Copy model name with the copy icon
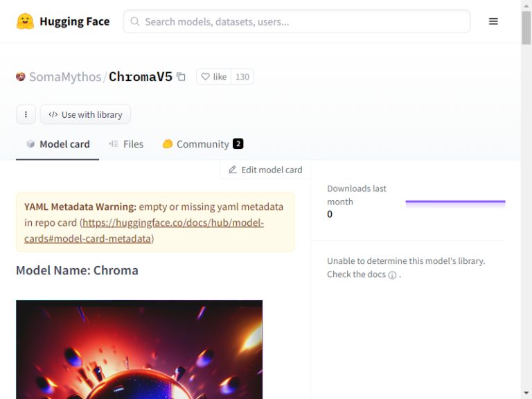Screen dimensions: 532x399 pyautogui.click(x=181, y=77)
